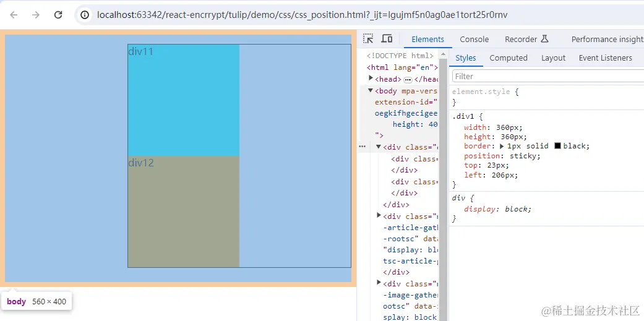Viewport: 644px width, 321px height.
Task: Select the html lang element line
Action: tap(402, 67)
